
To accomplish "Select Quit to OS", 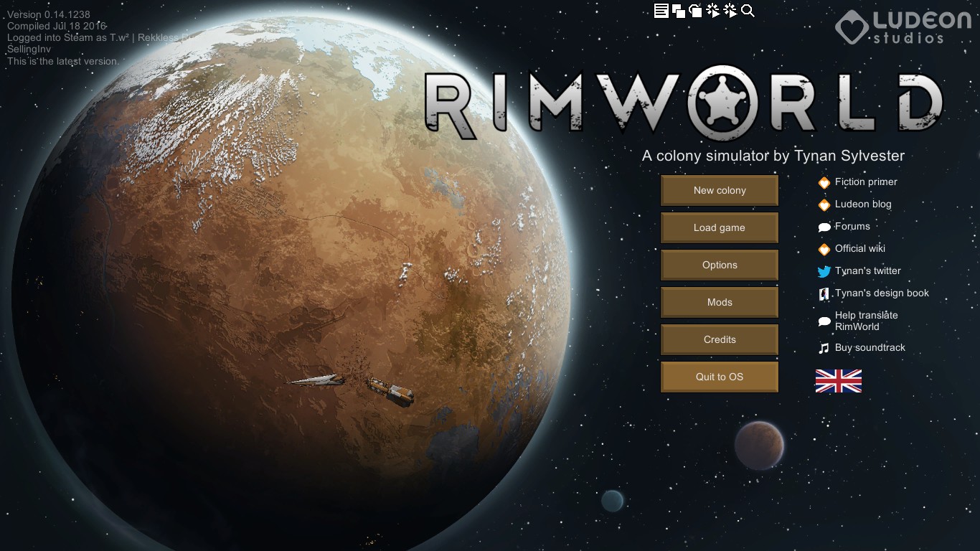I will 720,377.
